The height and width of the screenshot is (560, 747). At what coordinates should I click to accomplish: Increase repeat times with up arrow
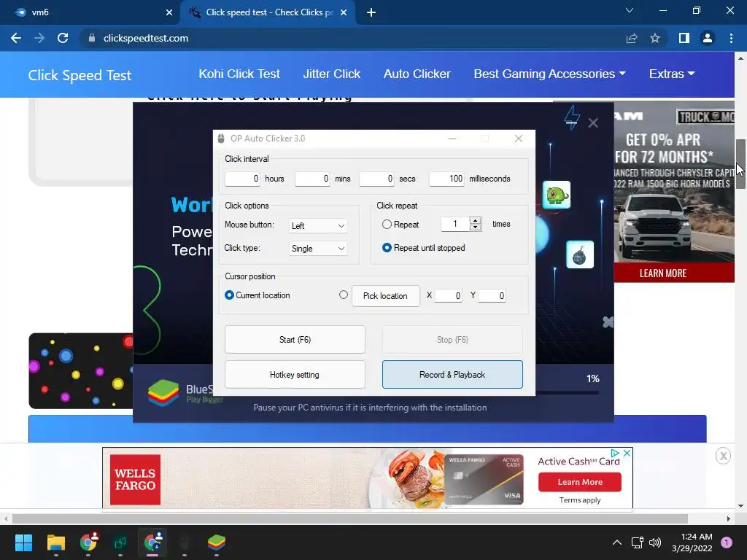[x=475, y=220]
